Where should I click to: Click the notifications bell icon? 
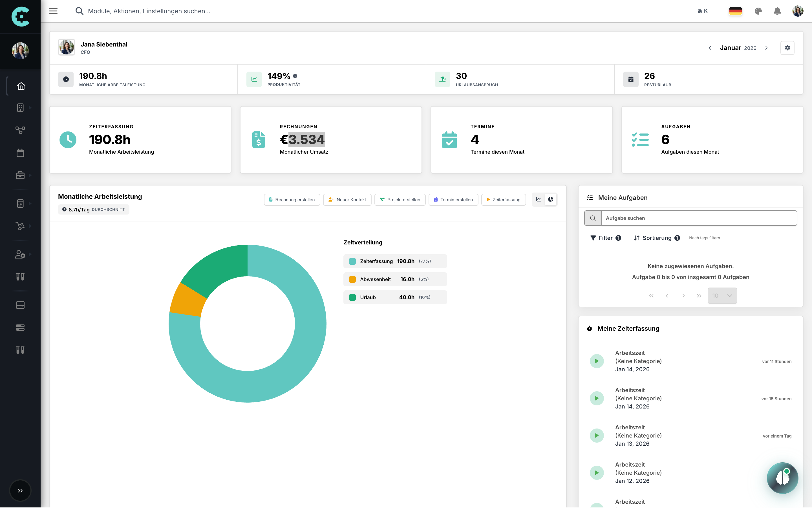point(777,11)
